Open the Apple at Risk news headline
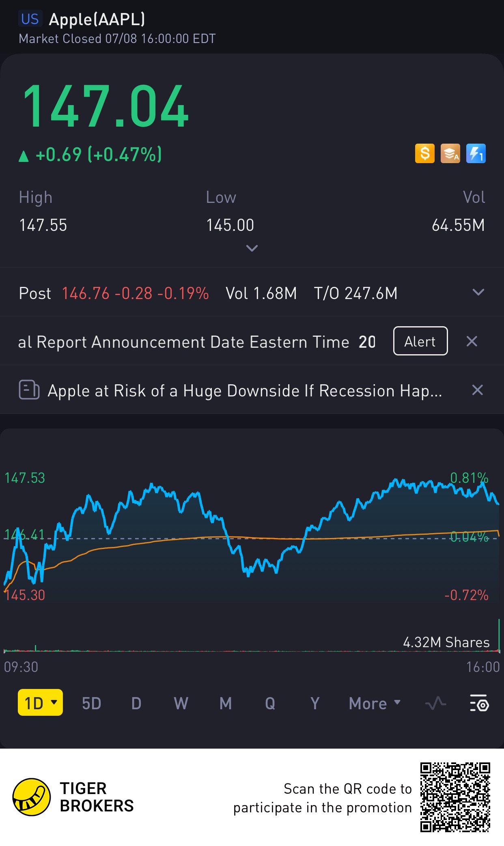Screen dimensions: 504x846 pyautogui.click(x=245, y=391)
